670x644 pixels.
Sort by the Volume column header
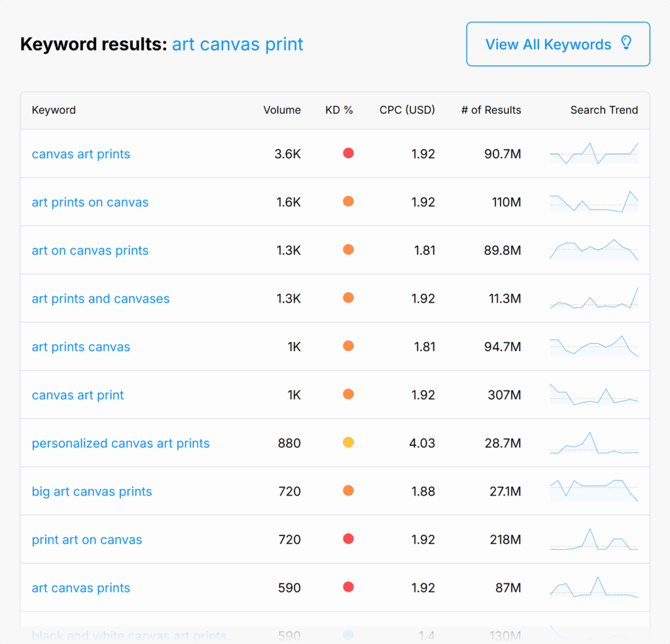[282, 110]
